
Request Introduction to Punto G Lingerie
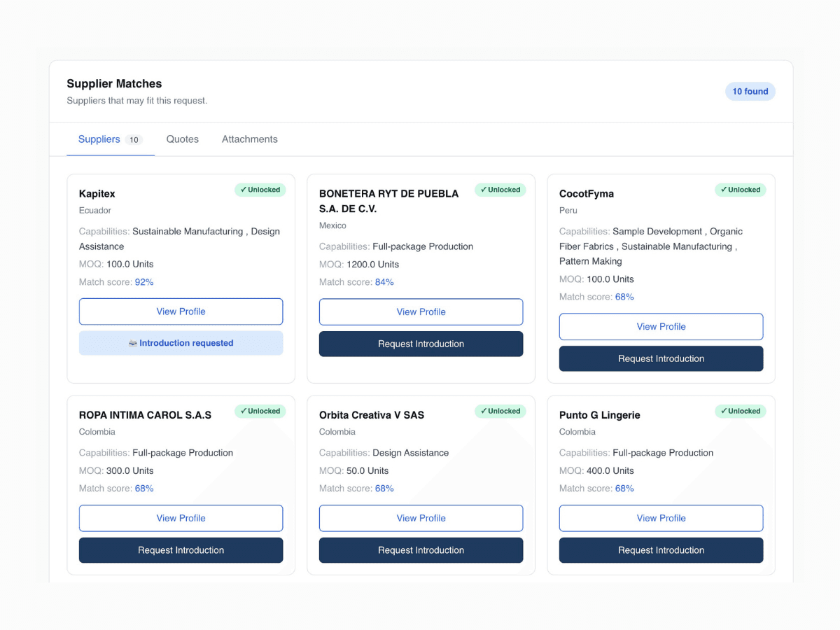click(661, 550)
